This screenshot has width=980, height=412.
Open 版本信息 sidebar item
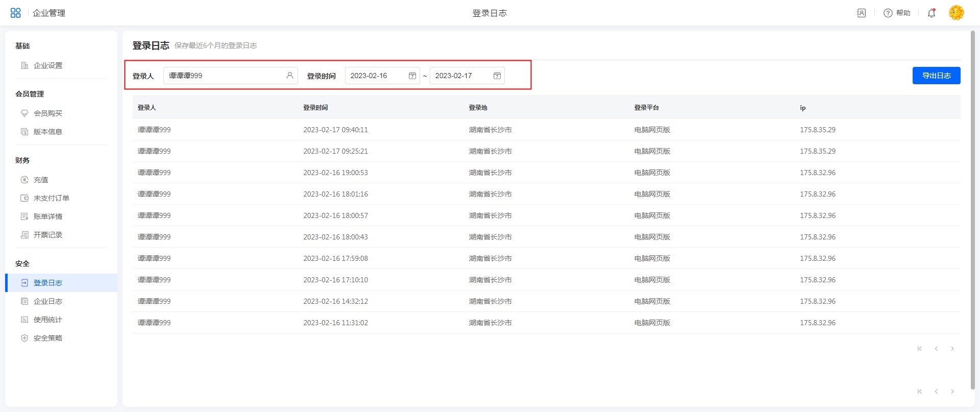48,132
